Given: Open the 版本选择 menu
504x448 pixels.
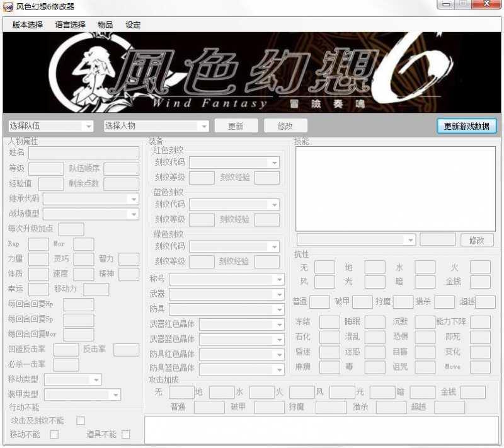Looking at the screenshot, I should (x=23, y=25).
